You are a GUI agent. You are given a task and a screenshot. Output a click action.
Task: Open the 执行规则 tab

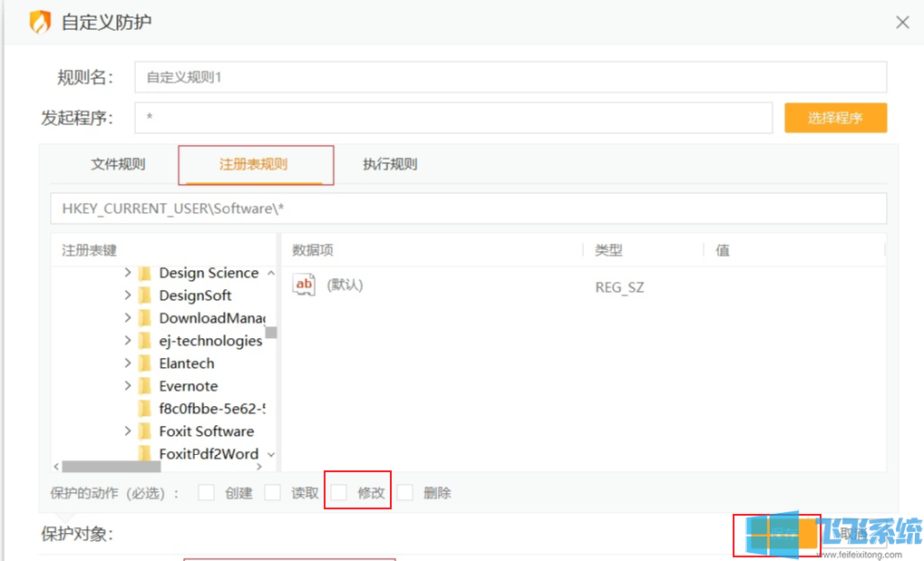[x=388, y=164]
